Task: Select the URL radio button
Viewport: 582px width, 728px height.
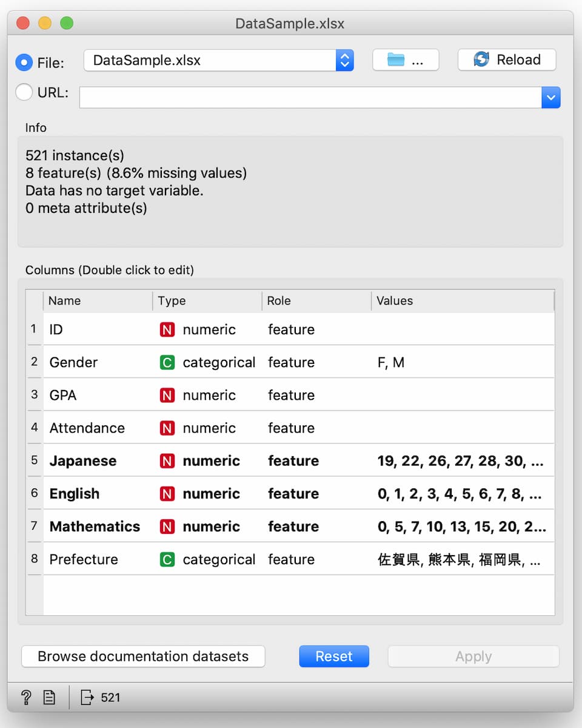Action: click(x=24, y=92)
